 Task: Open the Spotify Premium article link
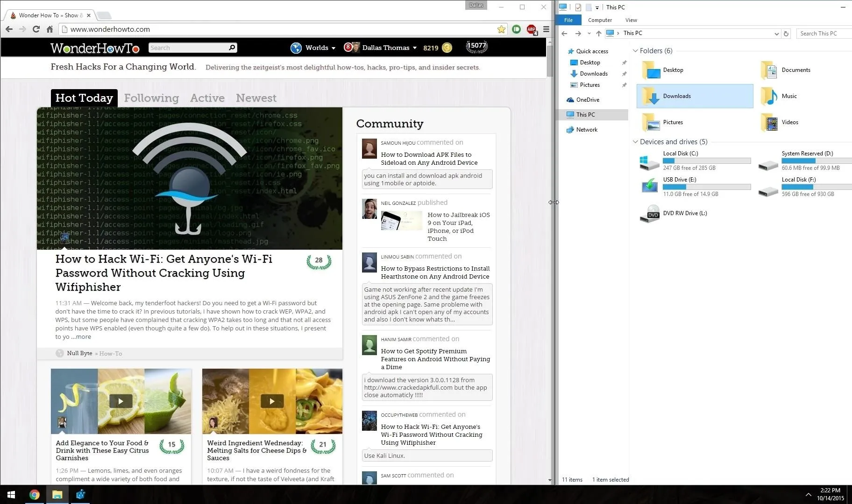pos(435,359)
